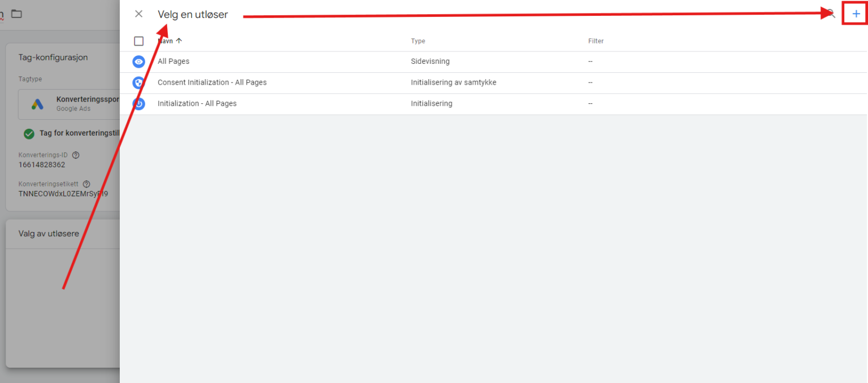Open the help icon next to Konverteringsetikett
The width and height of the screenshot is (868, 383).
[x=86, y=184]
